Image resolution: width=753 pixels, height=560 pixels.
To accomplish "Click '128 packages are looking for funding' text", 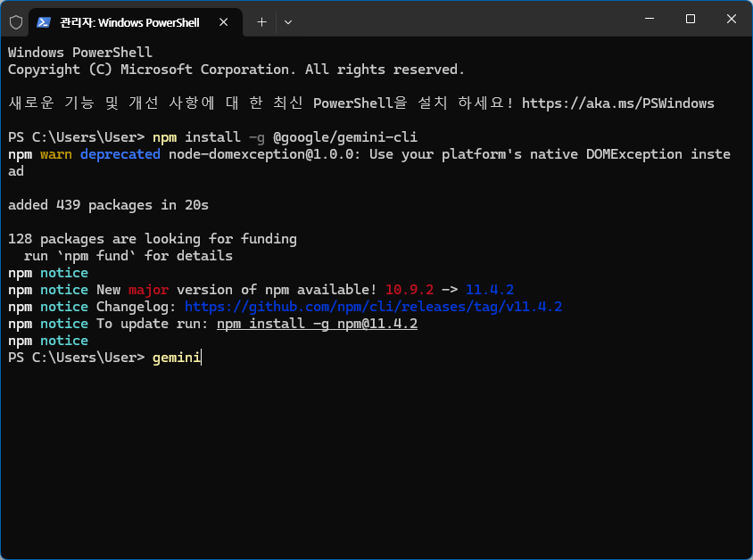I will (153, 239).
